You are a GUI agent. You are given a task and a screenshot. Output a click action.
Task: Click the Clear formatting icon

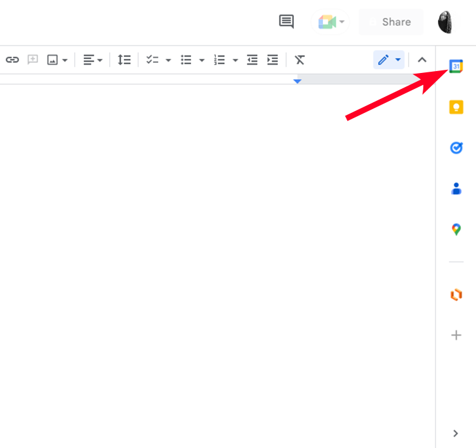(300, 60)
